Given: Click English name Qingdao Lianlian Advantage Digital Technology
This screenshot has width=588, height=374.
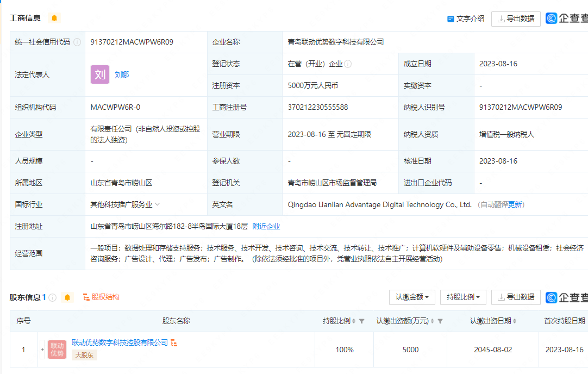Looking at the screenshot, I should coord(379,204).
